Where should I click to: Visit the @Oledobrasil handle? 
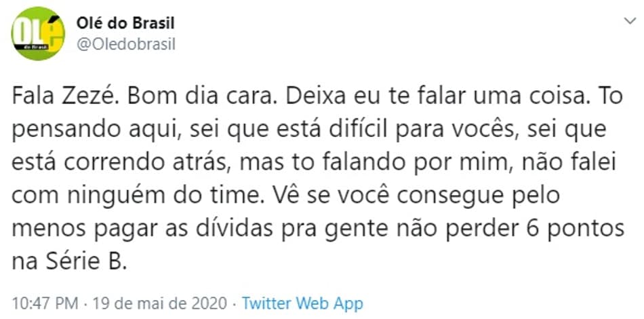coord(125,44)
